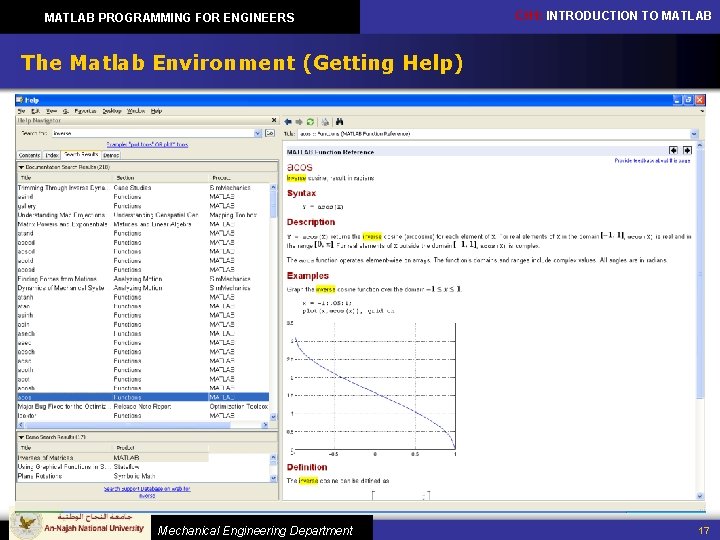Image resolution: width=720 pixels, height=540 pixels.
Task: Select Understanding Map Projections result
Action: click(x=143, y=215)
